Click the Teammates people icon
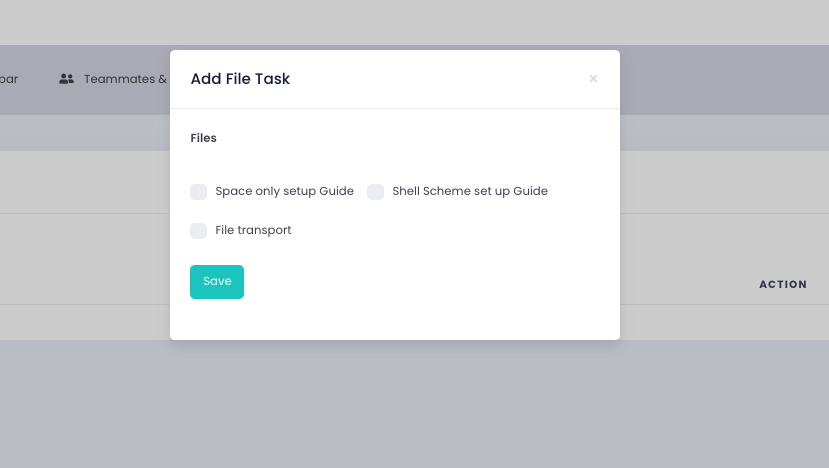829x468 pixels. 67,79
